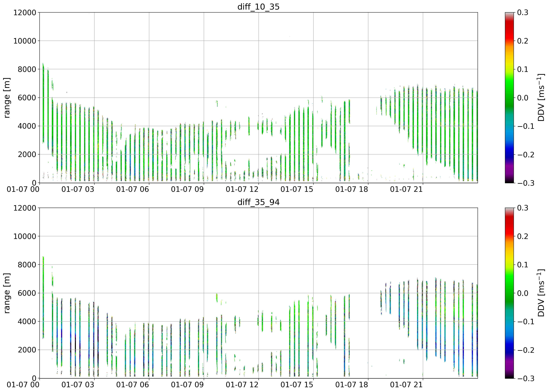The image size is (549, 392).
Task: Click the top colorbar 'DDV [ms⁻¹]' label
Action: [541, 97]
